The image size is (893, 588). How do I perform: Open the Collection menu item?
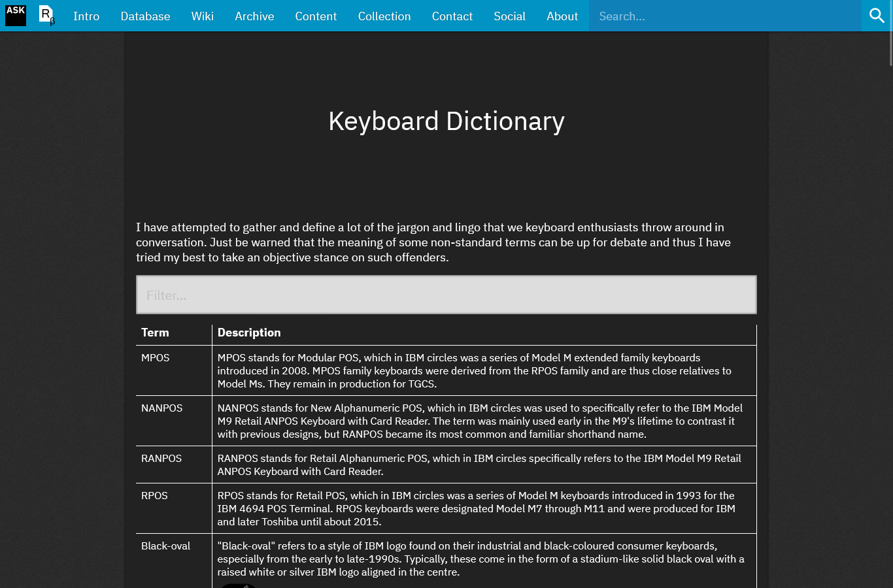[384, 16]
